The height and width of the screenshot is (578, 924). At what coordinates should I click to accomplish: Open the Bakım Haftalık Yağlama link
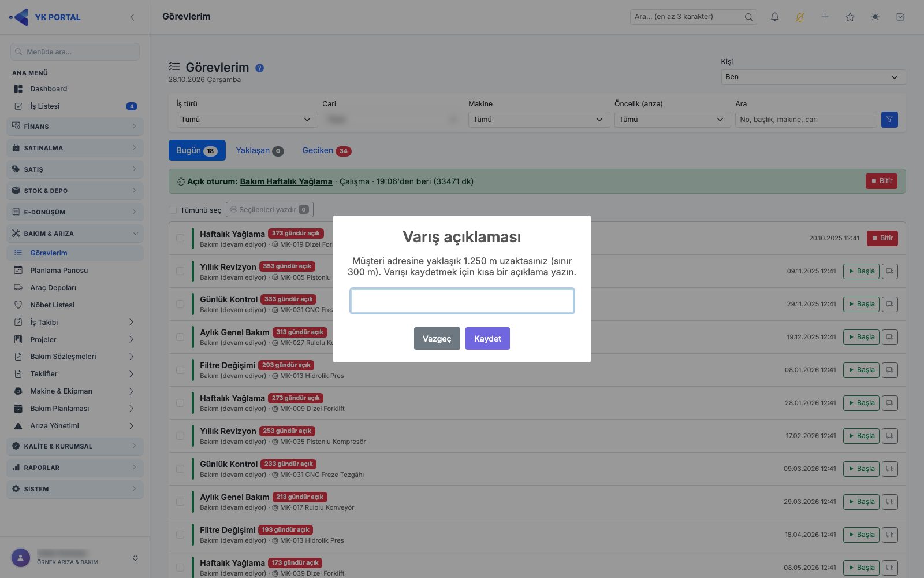click(286, 181)
